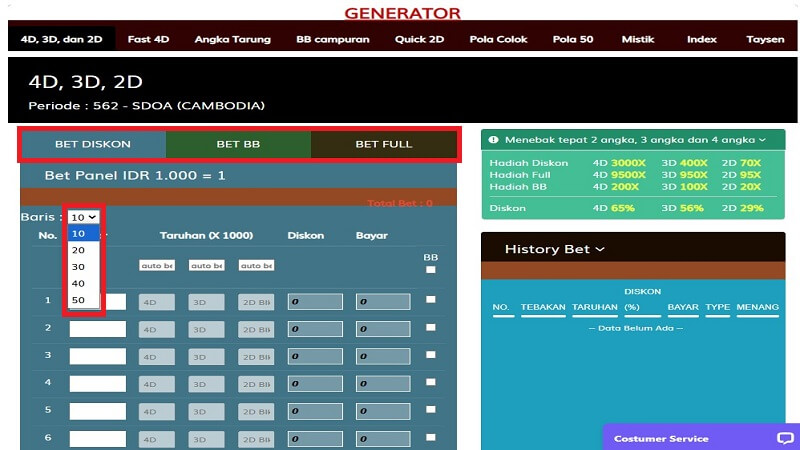Open the Fast 4D tab
800x450 pixels.
point(148,39)
